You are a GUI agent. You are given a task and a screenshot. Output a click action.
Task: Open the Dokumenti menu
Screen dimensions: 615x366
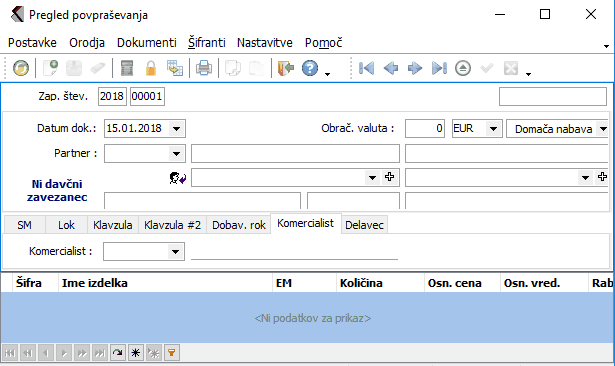(147, 42)
